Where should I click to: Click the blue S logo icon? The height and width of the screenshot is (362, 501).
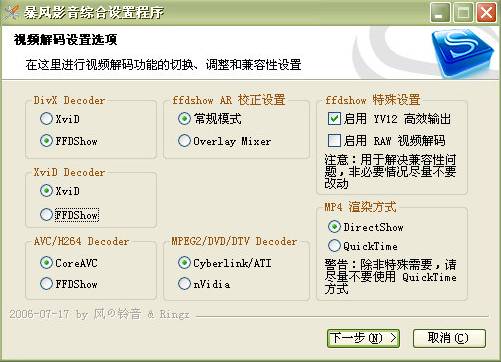463,52
